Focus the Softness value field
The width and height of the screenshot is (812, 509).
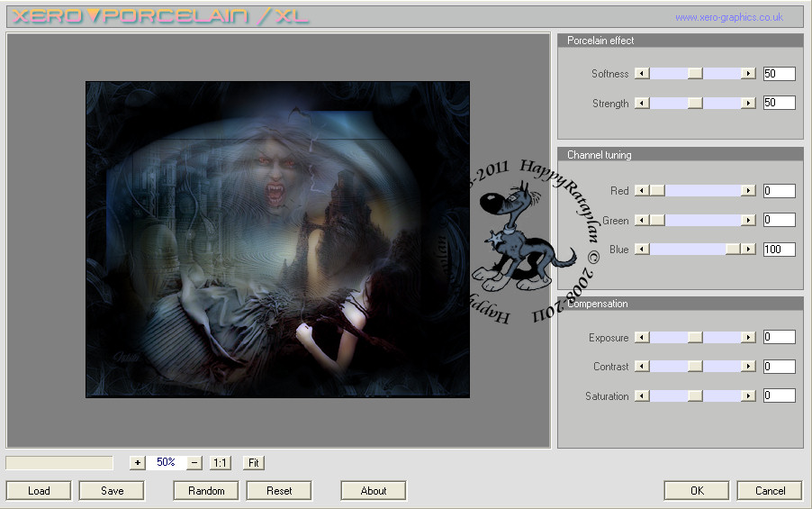click(x=780, y=74)
